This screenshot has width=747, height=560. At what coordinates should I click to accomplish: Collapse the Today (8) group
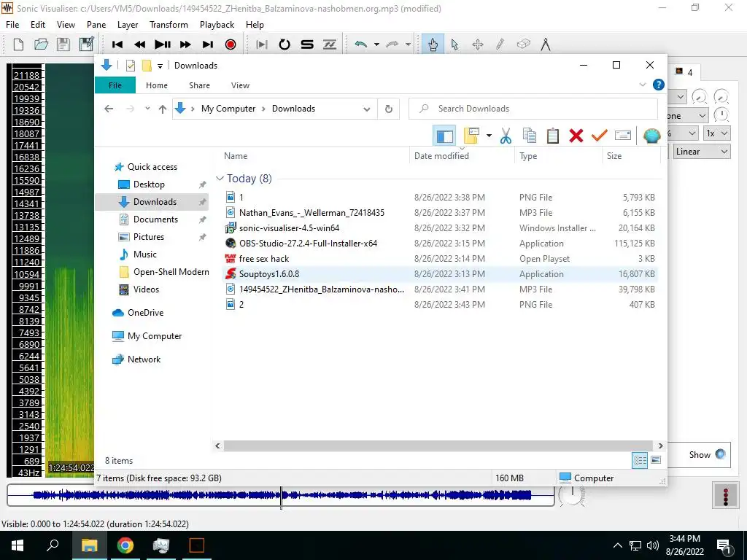(220, 179)
